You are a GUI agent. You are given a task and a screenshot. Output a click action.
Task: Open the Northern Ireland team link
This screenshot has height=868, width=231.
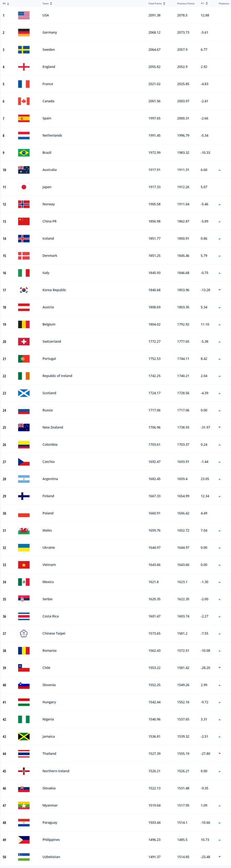(56, 771)
